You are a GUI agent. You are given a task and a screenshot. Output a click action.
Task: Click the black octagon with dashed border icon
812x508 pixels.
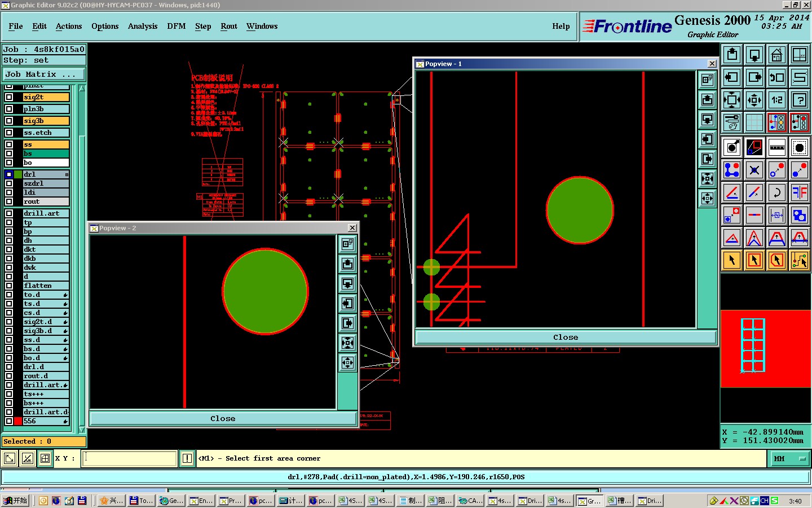coord(800,147)
